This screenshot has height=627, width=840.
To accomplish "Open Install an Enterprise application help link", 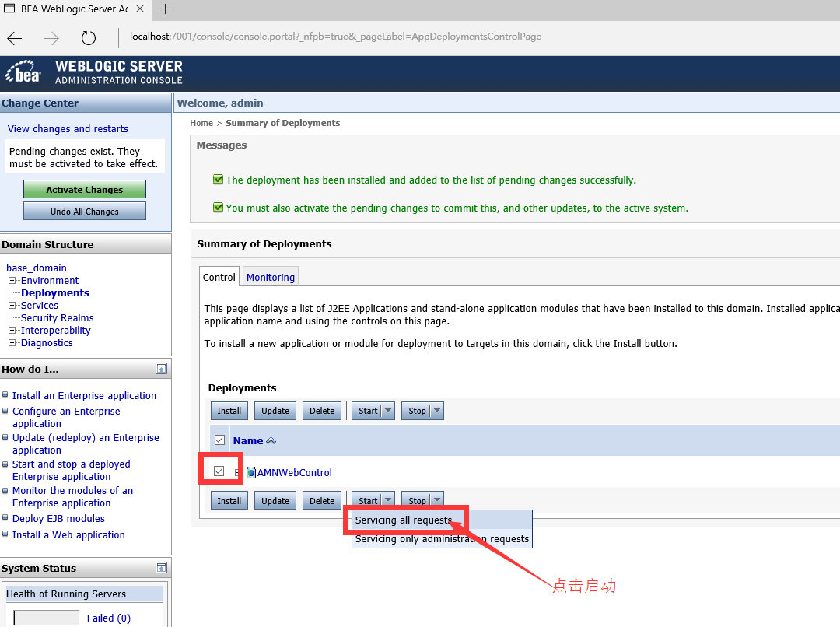I will 84,395.
